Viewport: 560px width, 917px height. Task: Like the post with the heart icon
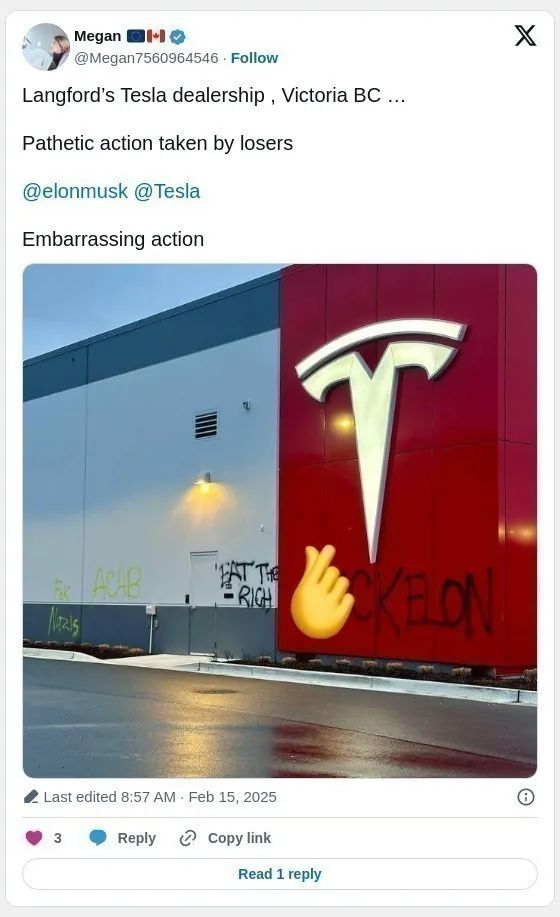click(x=34, y=838)
